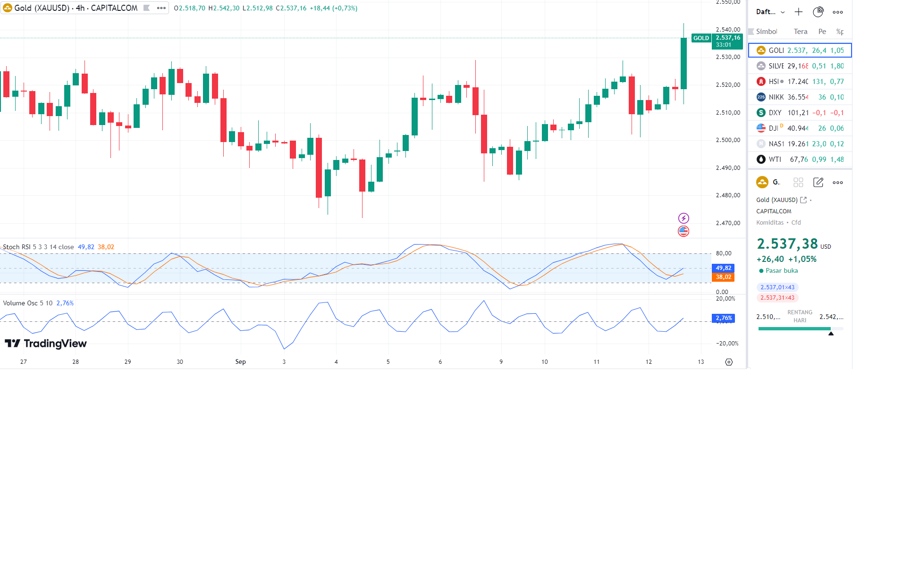Open the watchlist advanced view pie icon
This screenshot has height=588, width=911.
pyautogui.click(x=818, y=12)
